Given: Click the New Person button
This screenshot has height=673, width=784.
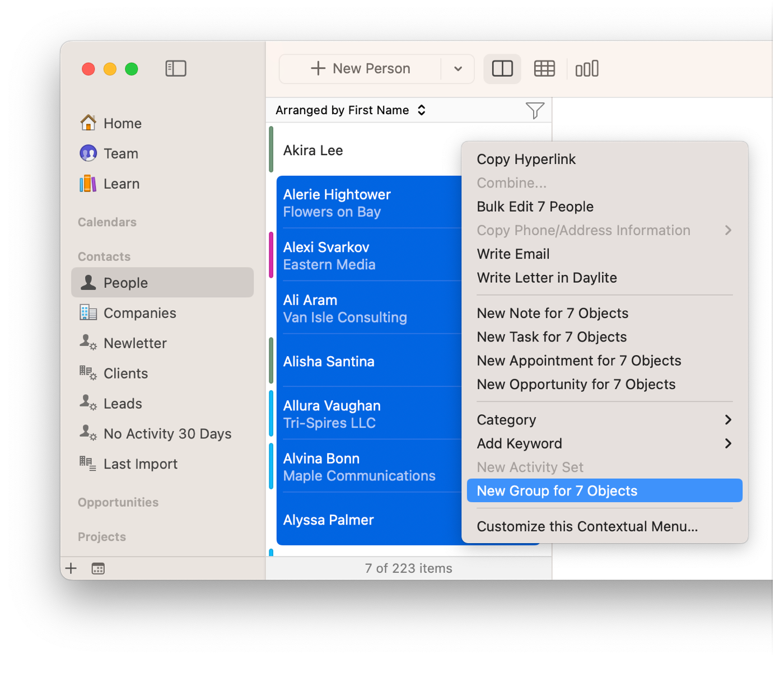Looking at the screenshot, I should point(361,69).
